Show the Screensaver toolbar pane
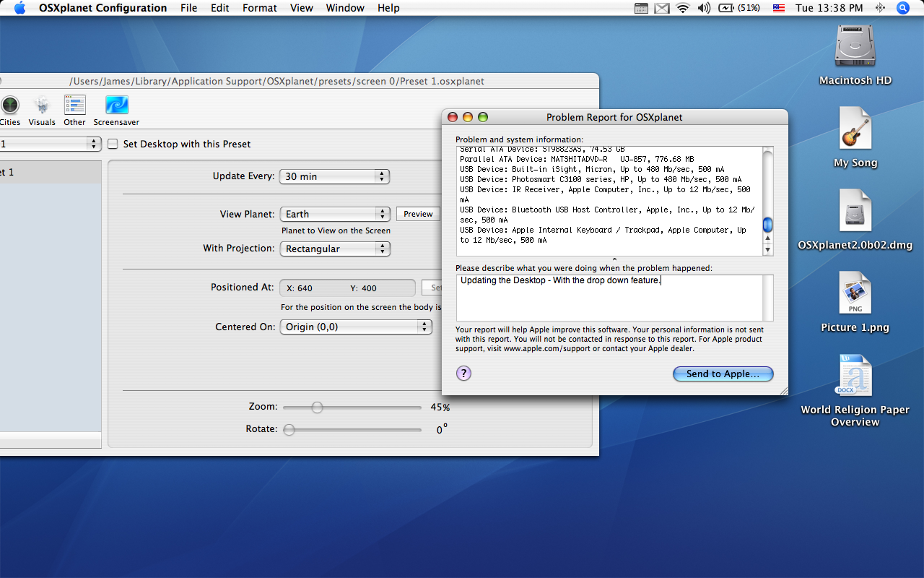Viewport: 924px width, 578px height. (x=116, y=111)
